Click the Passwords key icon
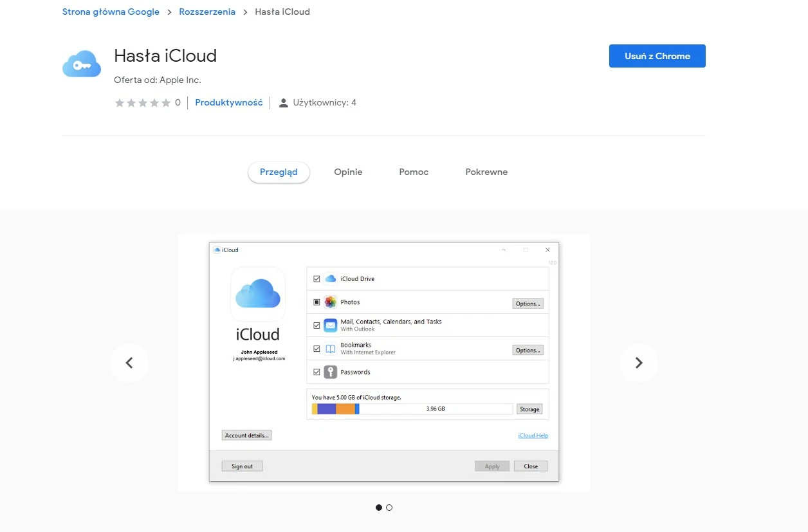The height and width of the screenshot is (532, 808). (x=329, y=371)
